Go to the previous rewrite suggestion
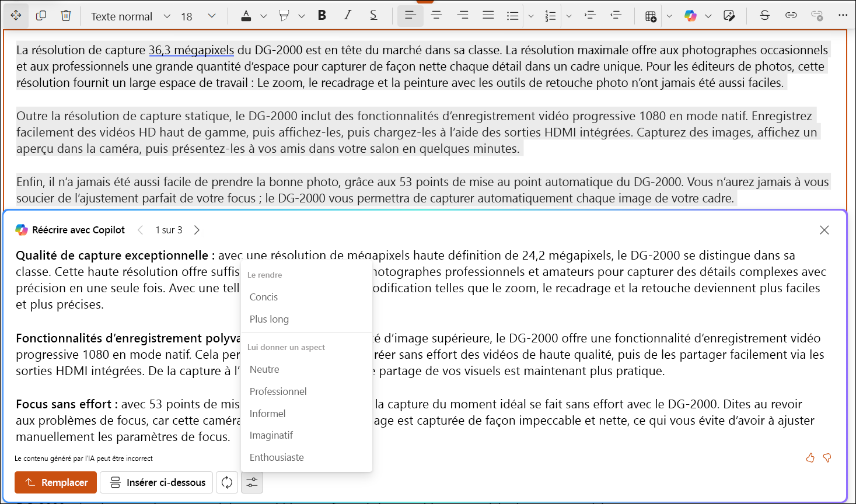 (x=140, y=230)
